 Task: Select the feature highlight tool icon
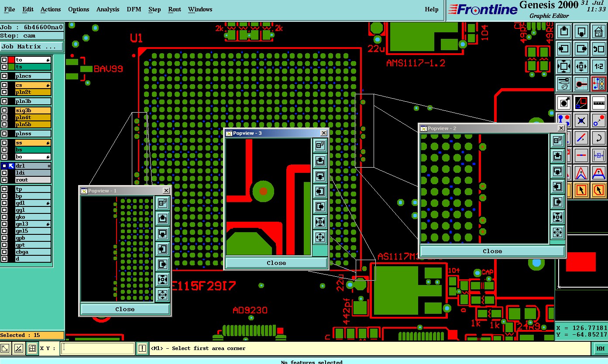(564, 103)
